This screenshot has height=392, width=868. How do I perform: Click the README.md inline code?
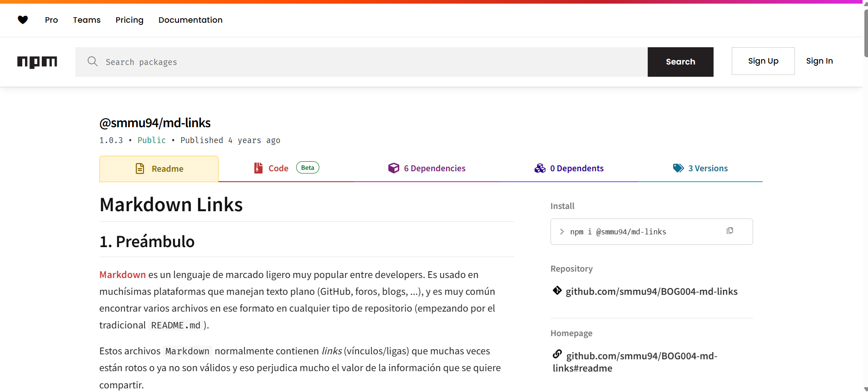[176, 325]
